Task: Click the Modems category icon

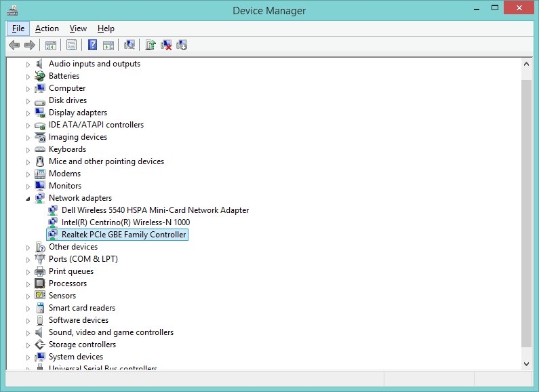Action: (x=40, y=174)
